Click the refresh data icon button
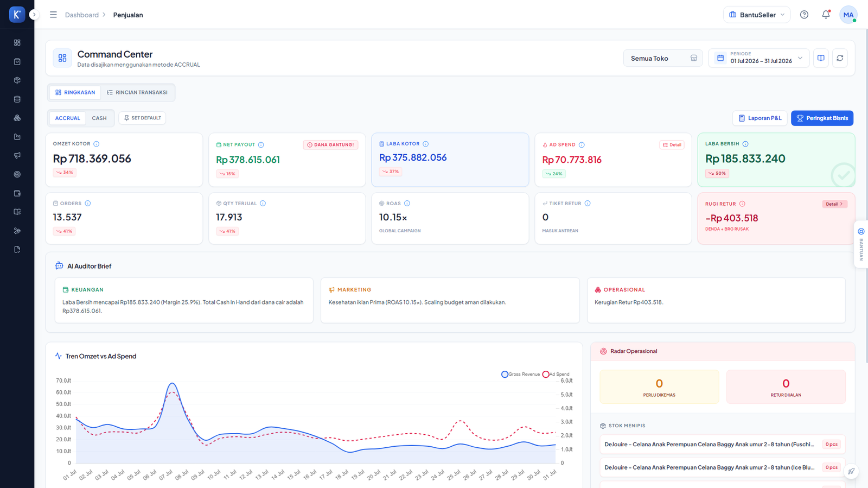868x488 pixels. click(x=840, y=58)
